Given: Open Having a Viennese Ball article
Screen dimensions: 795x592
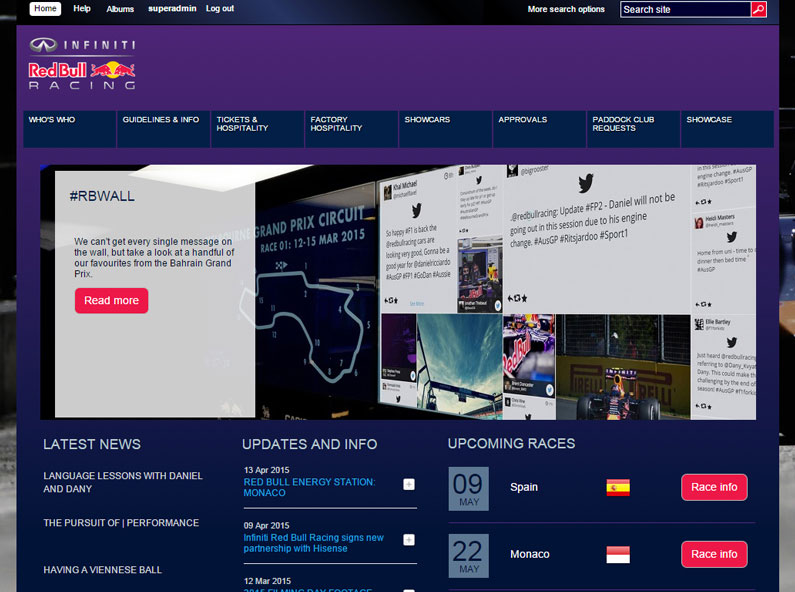Looking at the screenshot, I should pos(102,570).
